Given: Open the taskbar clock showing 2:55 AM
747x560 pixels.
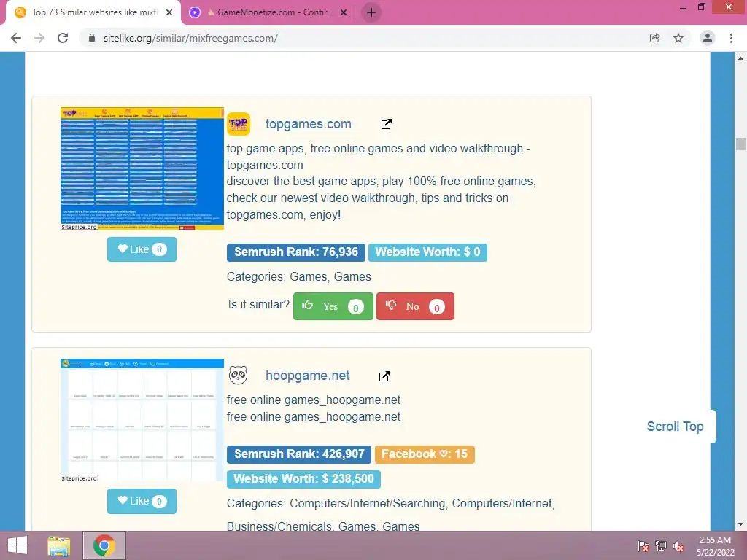Looking at the screenshot, I should (715, 546).
